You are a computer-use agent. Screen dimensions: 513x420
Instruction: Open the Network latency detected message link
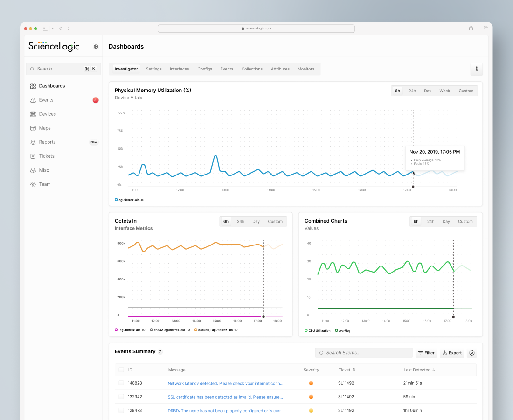click(225, 383)
